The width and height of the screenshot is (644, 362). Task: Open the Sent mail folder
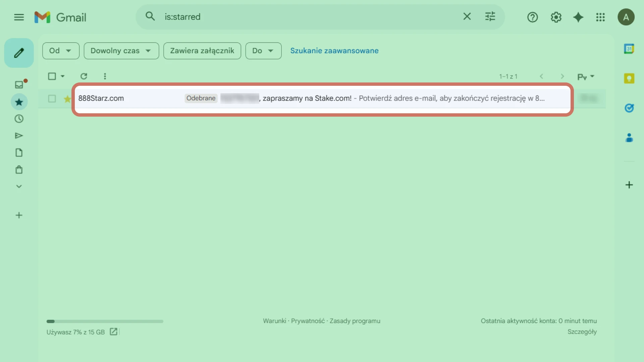pos(19,135)
